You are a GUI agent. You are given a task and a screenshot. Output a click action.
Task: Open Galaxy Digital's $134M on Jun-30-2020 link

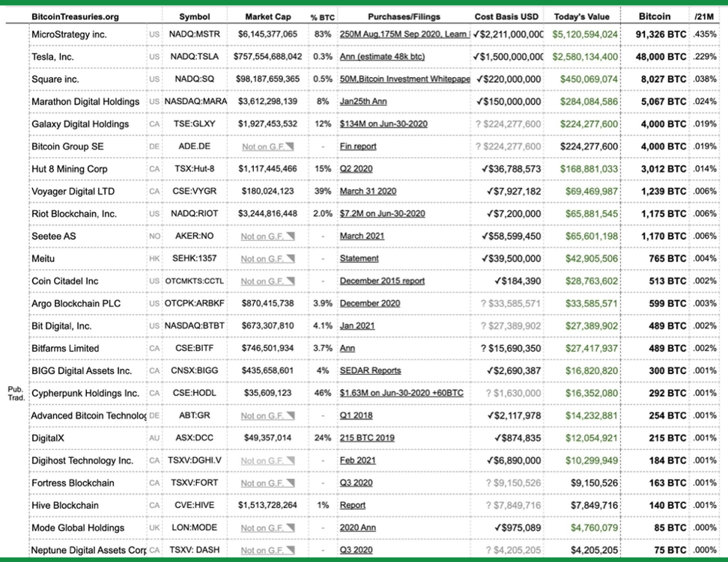pyautogui.click(x=383, y=124)
